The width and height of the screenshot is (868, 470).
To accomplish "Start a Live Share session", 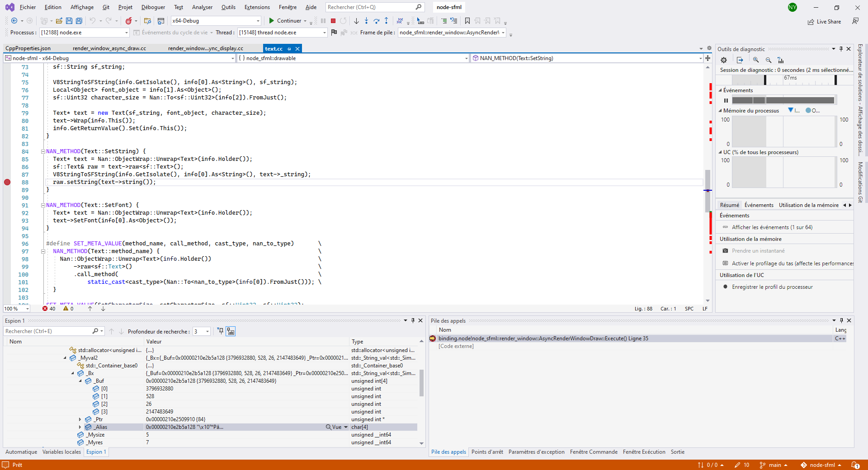I will click(x=825, y=21).
